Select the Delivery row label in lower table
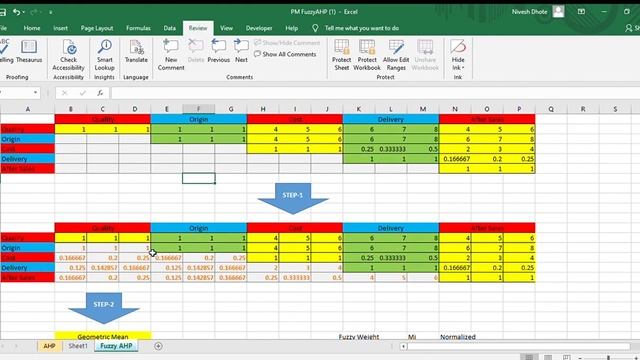The image size is (640, 360). pyautogui.click(x=27, y=268)
